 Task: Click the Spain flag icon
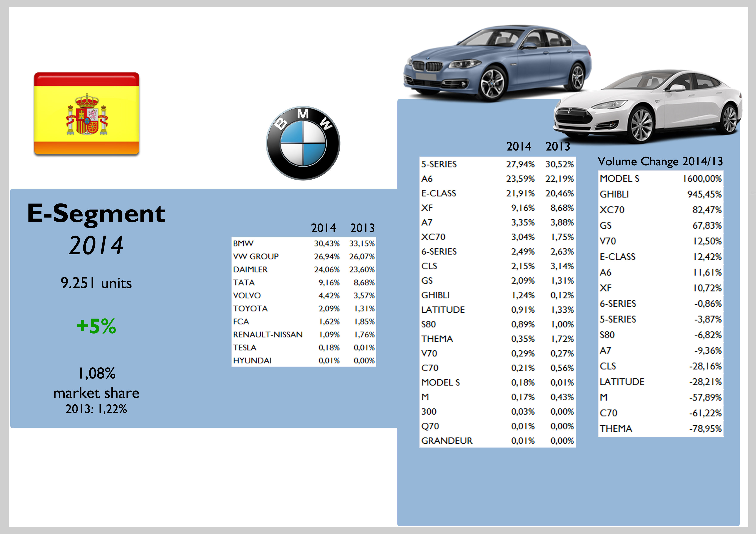click(x=86, y=113)
